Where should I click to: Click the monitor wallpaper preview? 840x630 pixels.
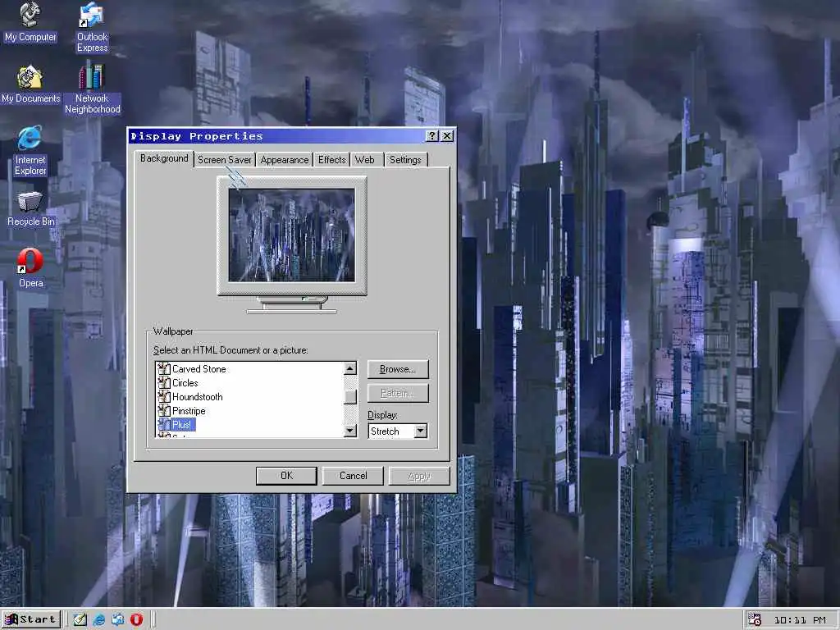pos(291,235)
